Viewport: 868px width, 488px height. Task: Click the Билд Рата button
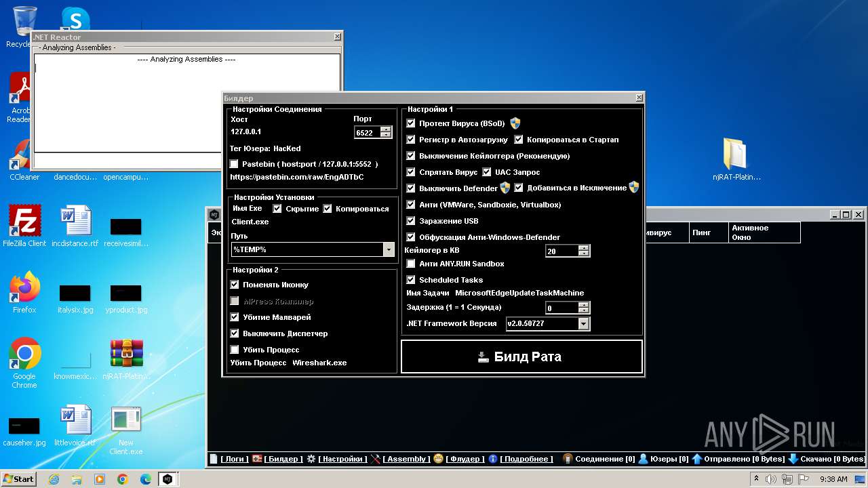[521, 357]
